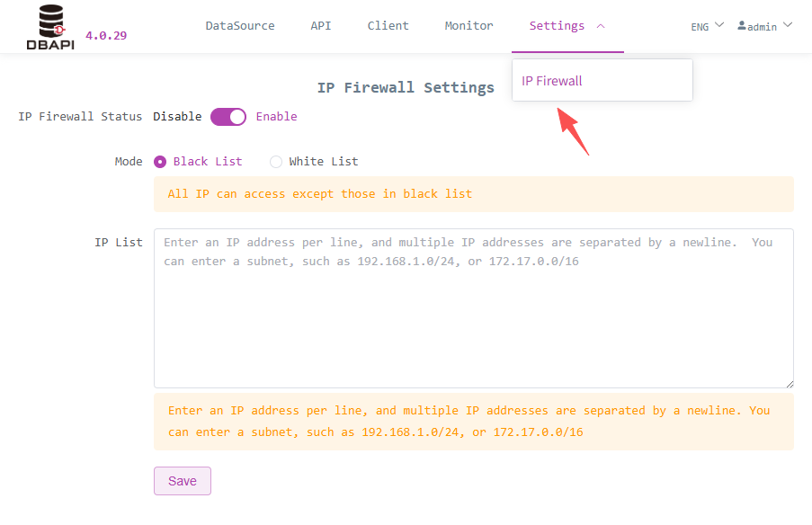812x525 pixels.
Task: Switch to the Monitor section
Action: click(468, 25)
